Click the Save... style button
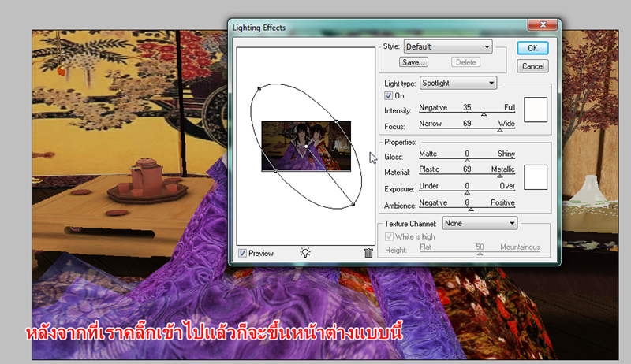The width and height of the screenshot is (631, 364). coord(413,62)
